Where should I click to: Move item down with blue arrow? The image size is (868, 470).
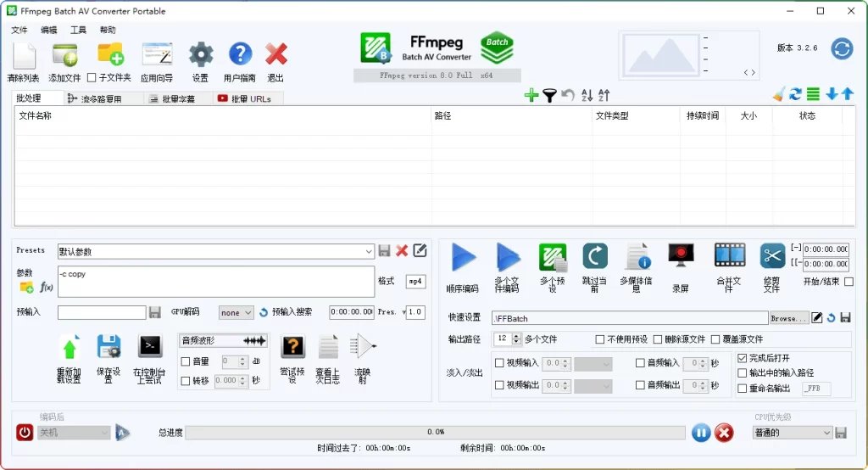[x=832, y=94]
